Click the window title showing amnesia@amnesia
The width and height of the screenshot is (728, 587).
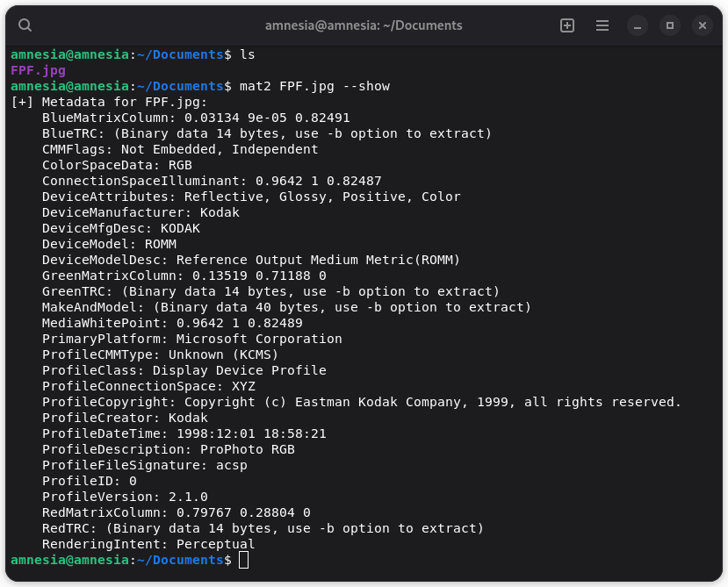point(364,25)
